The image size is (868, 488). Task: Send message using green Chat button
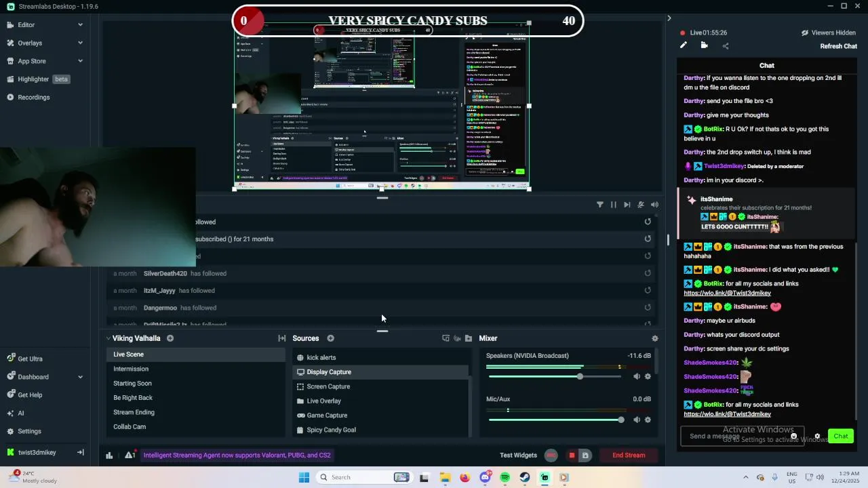pos(841,436)
